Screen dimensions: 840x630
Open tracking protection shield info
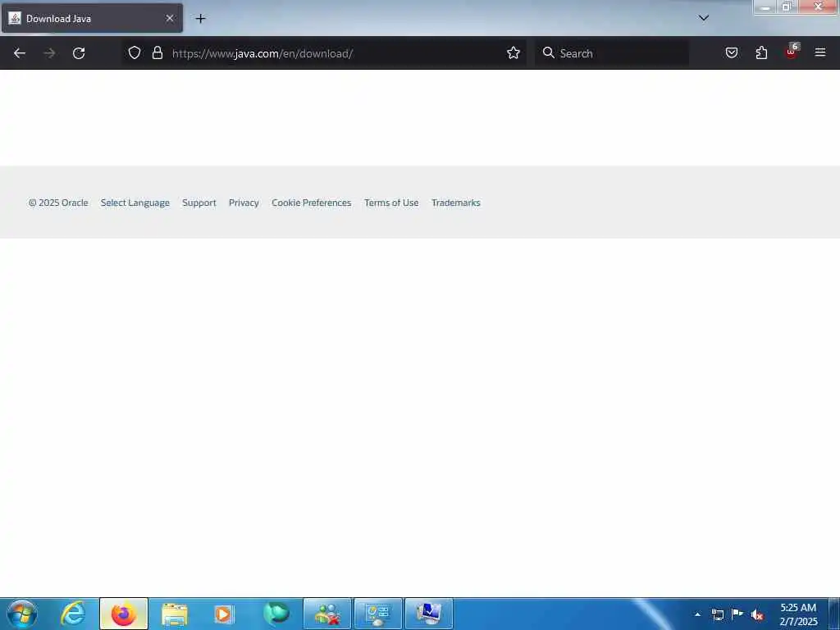point(135,53)
